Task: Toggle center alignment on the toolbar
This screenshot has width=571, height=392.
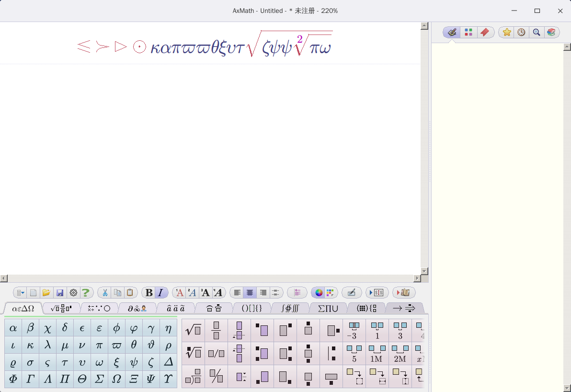Action: click(250, 292)
